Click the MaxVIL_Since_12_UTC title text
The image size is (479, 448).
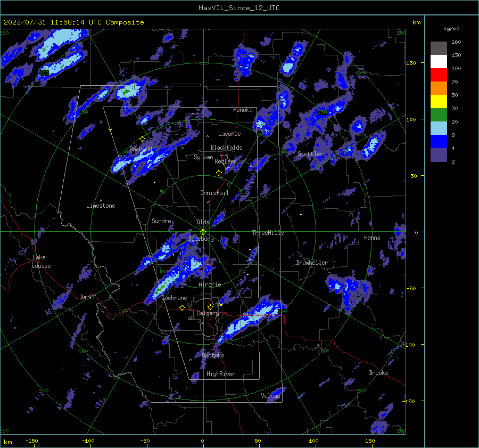[239, 8]
